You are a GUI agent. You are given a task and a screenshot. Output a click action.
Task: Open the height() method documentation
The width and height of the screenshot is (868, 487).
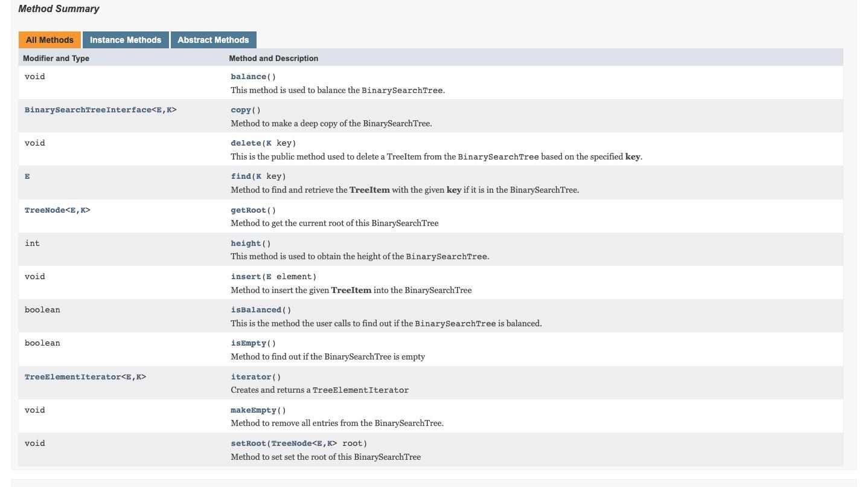[x=245, y=243]
